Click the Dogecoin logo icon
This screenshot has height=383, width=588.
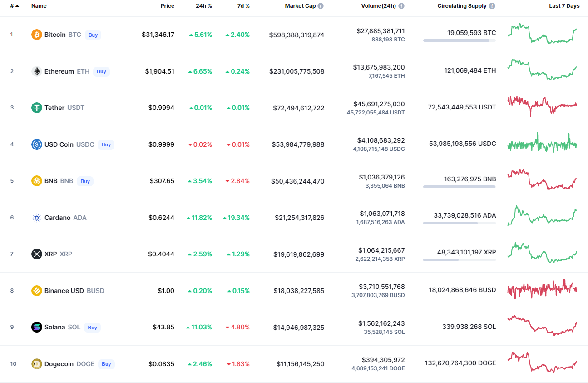37,364
